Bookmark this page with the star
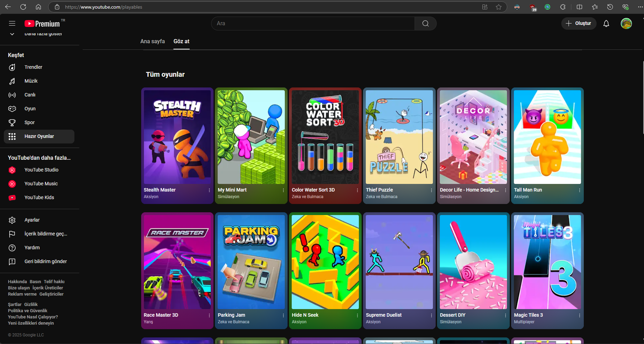This screenshot has height=344, width=644. [x=499, y=7]
